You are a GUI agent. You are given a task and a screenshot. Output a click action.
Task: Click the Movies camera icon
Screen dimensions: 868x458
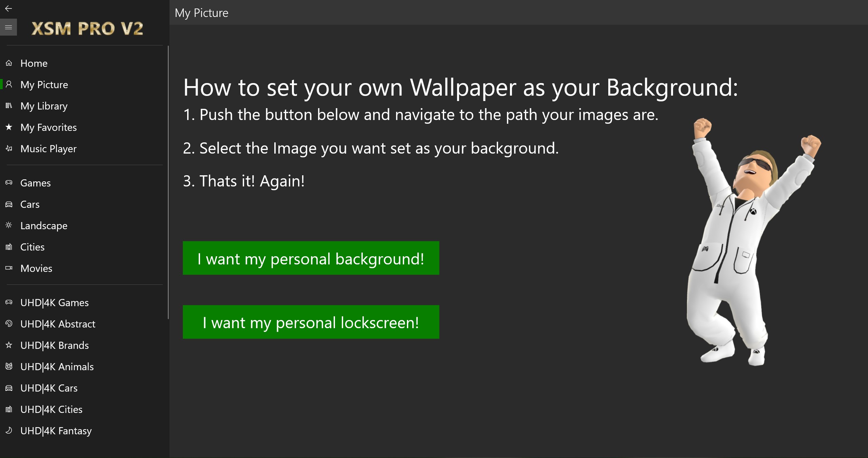(x=9, y=268)
